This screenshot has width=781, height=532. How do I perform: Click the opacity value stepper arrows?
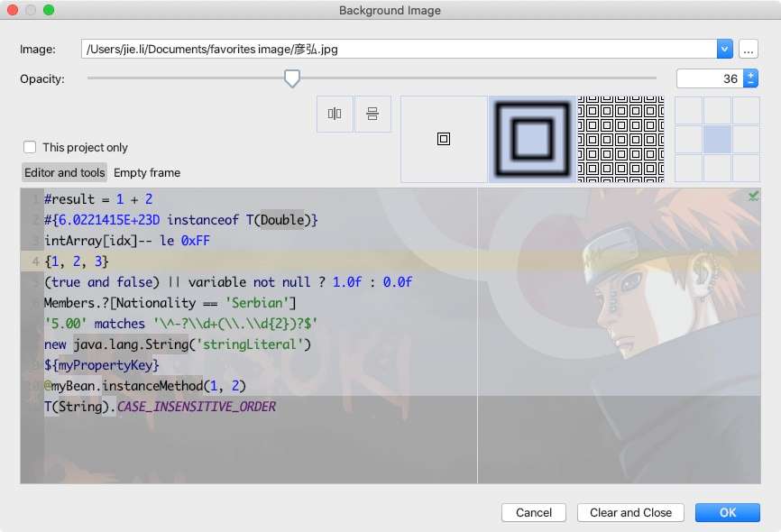click(750, 78)
